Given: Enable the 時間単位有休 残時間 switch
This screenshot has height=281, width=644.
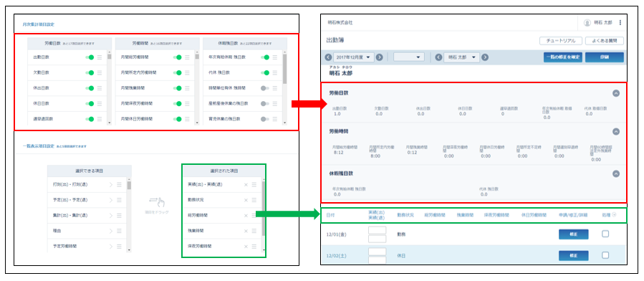Looking at the screenshot, I should [265, 88].
